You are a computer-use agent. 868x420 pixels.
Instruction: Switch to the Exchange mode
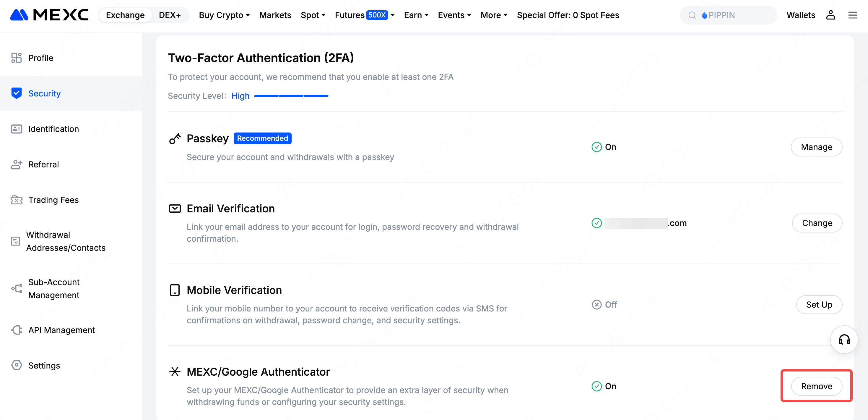(125, 15)
